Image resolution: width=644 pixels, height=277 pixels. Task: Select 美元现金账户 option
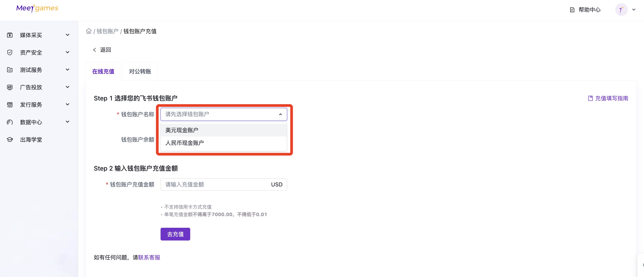click(x=224, y=130)
